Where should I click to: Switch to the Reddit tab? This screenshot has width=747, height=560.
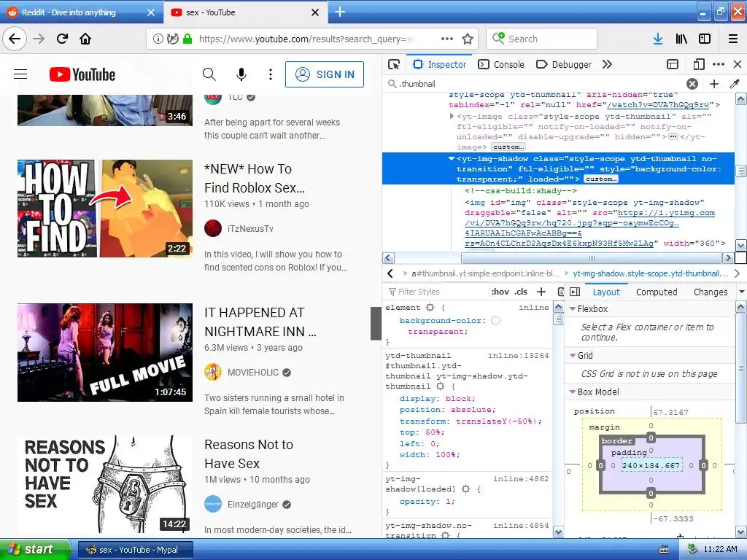81,12
